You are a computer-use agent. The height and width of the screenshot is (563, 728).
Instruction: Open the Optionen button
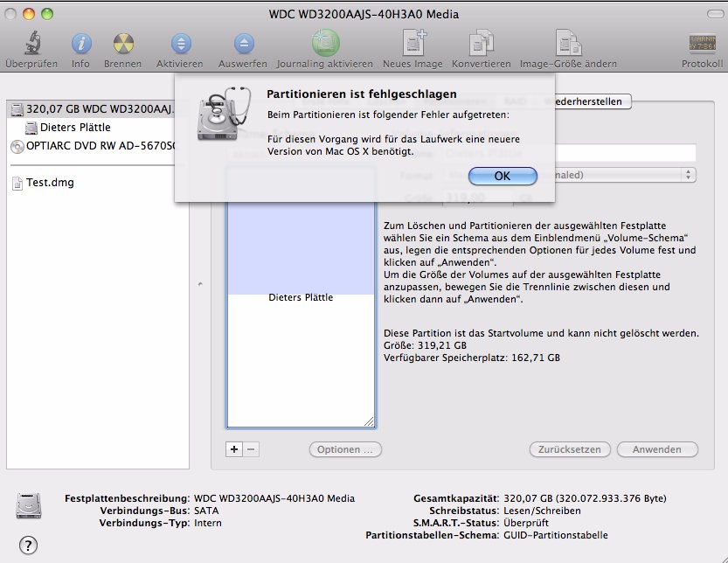345,449
